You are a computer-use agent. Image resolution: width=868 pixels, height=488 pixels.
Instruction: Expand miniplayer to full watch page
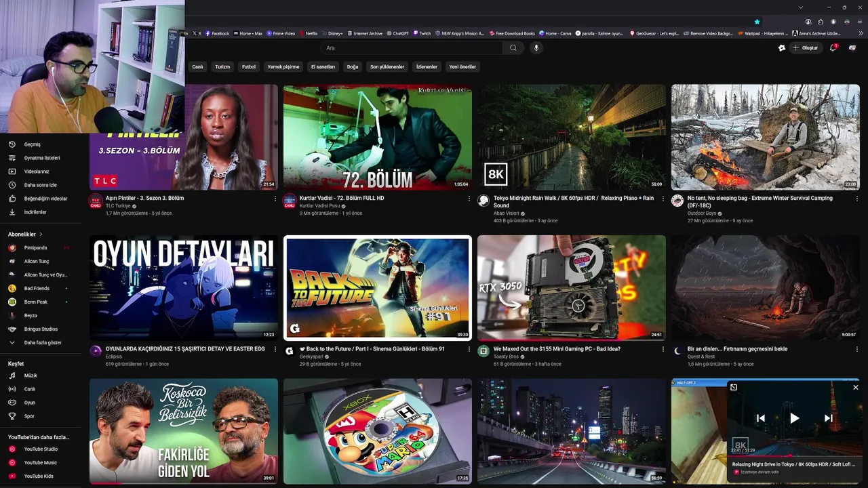point(734,387)
